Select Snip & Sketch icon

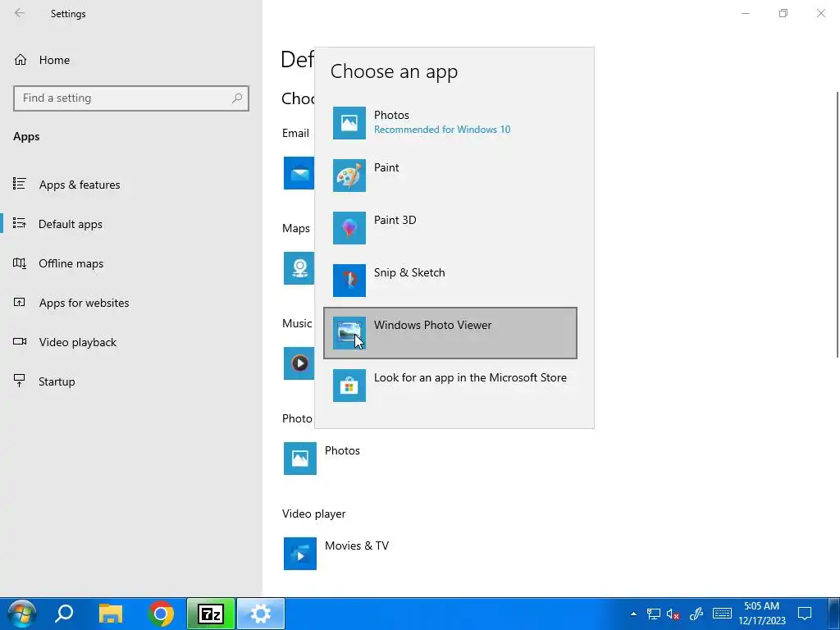tap(349, 281)
